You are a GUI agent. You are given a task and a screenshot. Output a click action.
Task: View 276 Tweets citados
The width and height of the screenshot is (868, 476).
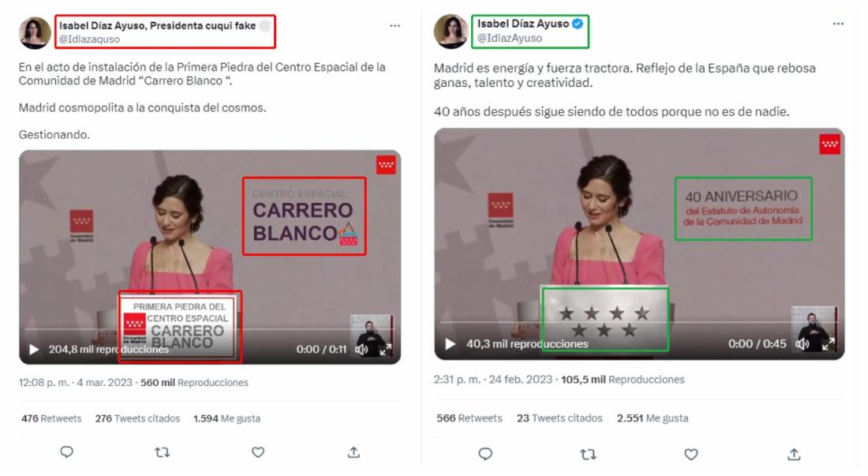coord(137,418)
